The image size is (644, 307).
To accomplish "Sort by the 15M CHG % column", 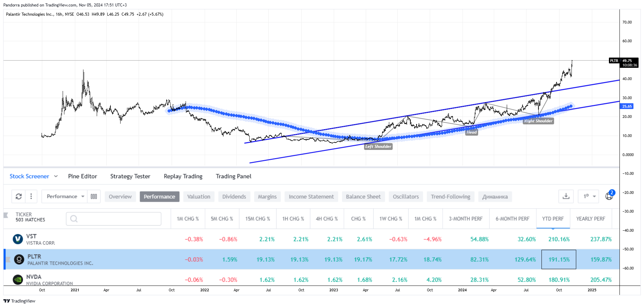I will (x=258, y=219).
